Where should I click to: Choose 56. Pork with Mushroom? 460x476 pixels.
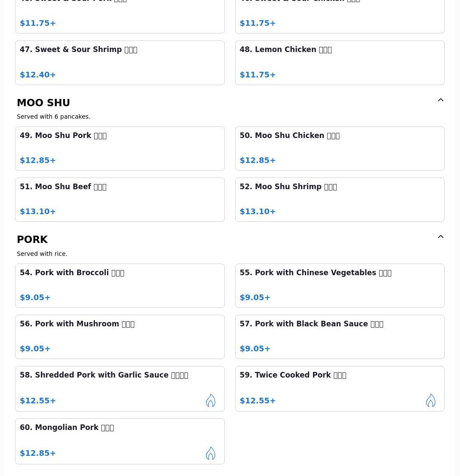120,337
